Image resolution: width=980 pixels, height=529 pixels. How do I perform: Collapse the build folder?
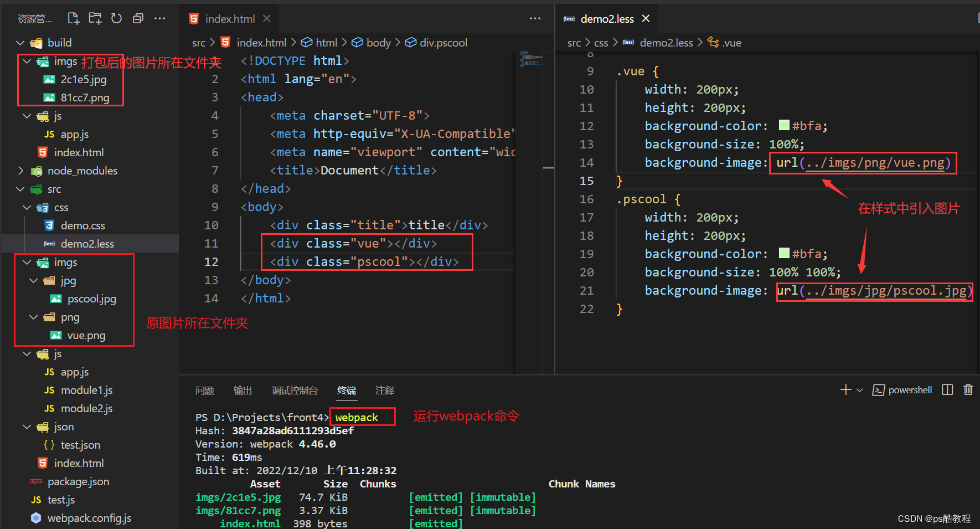tap(20, 43)
